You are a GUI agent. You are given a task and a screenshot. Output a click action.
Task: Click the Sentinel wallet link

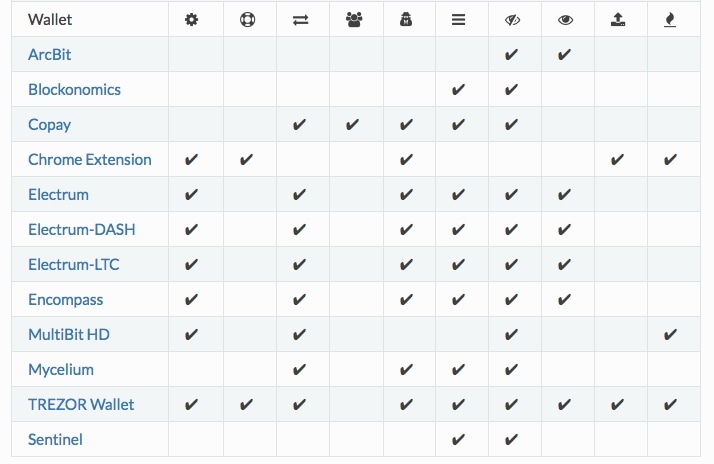(56, 439)
